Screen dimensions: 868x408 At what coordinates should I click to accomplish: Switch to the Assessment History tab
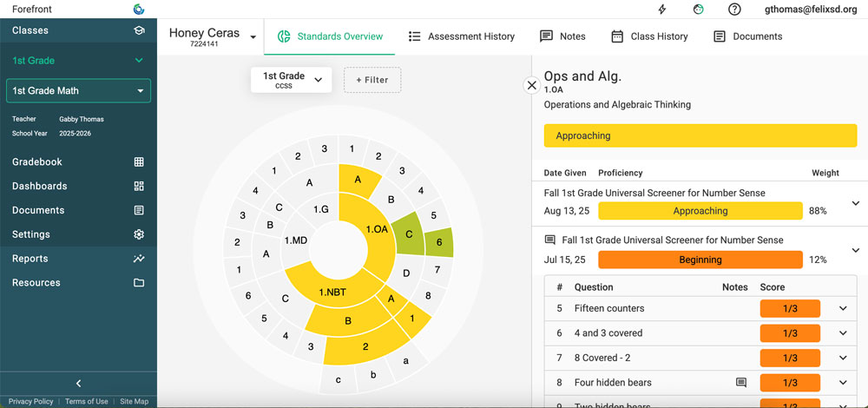pyautogui.click(x=462, y=36)
